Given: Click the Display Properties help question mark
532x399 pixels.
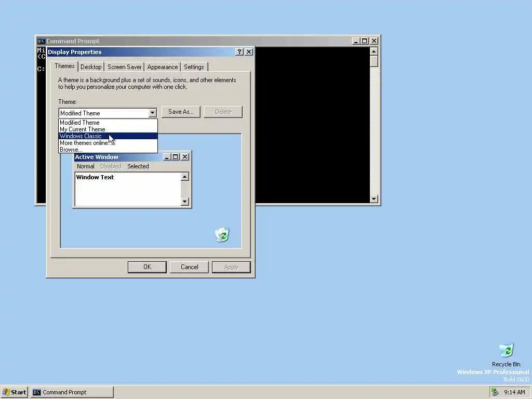Looking at the screenshot, I should 239,51.
